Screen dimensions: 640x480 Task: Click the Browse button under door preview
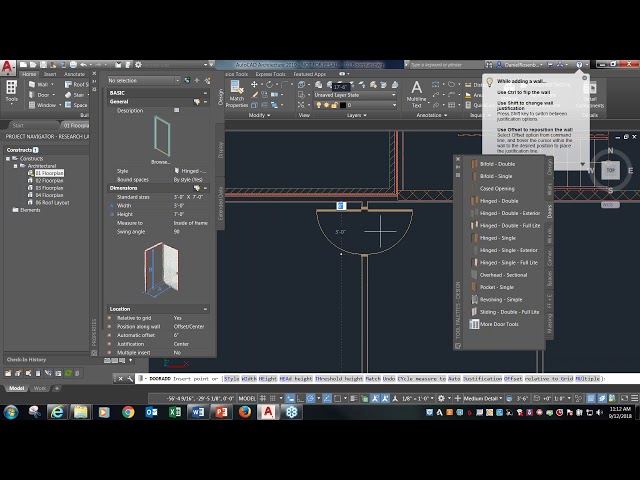pos(160,162)
